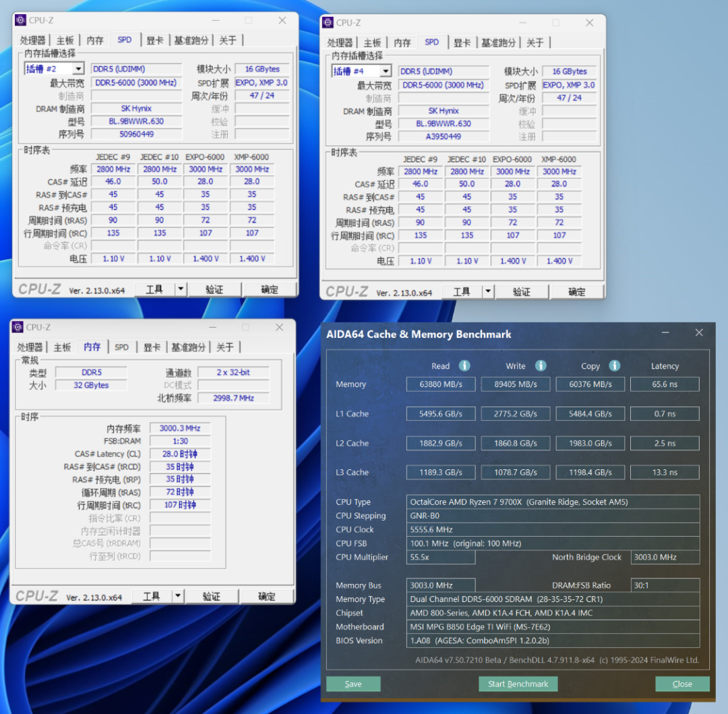Click the 2 x 32-bit channel value
Viewport: 728px width, 714px height.
[x=233, y=372]
